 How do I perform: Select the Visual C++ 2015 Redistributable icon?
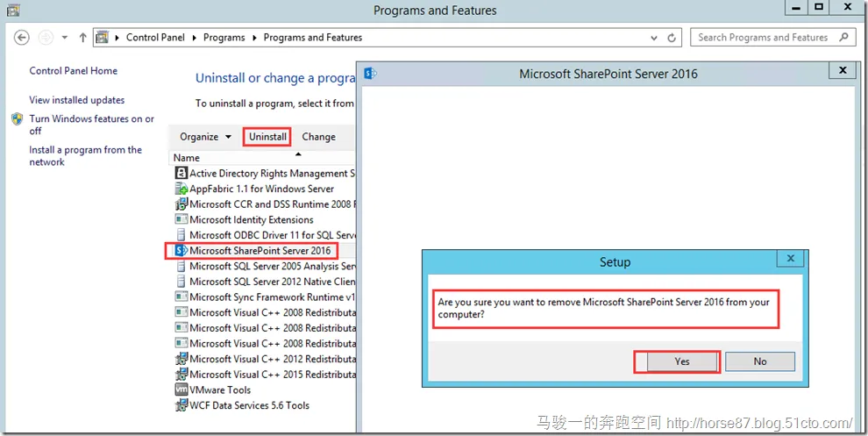(181, 375)
